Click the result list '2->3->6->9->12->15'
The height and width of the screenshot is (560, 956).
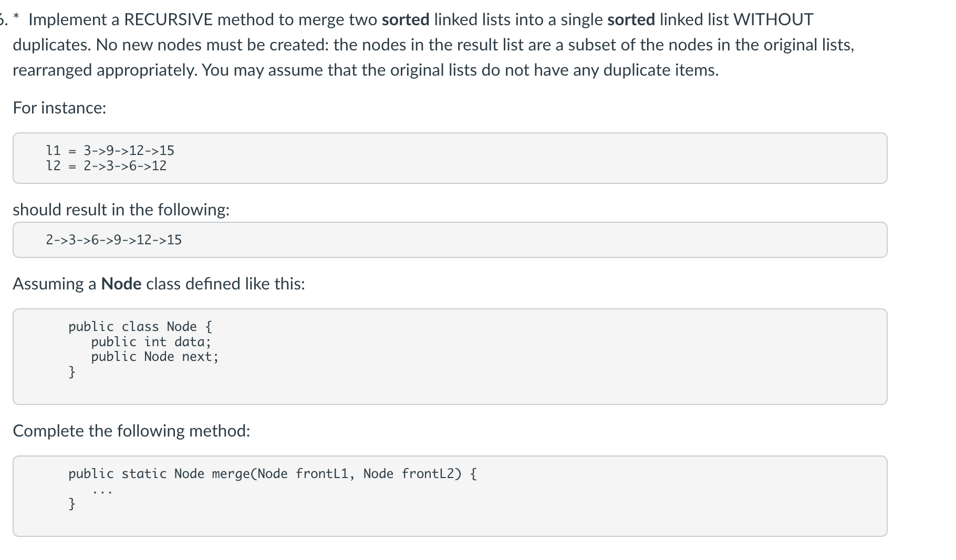114,240
